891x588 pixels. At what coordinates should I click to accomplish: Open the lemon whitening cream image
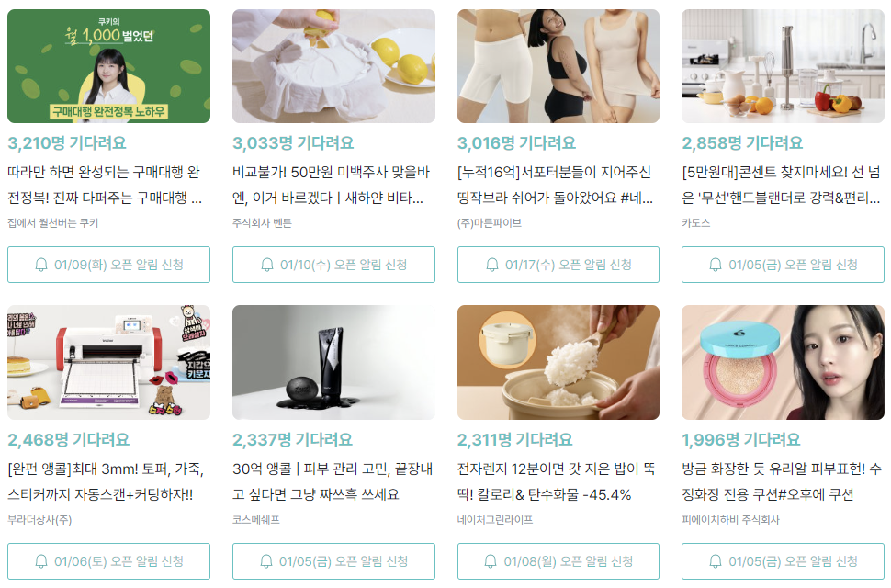(x=333, y=66)
